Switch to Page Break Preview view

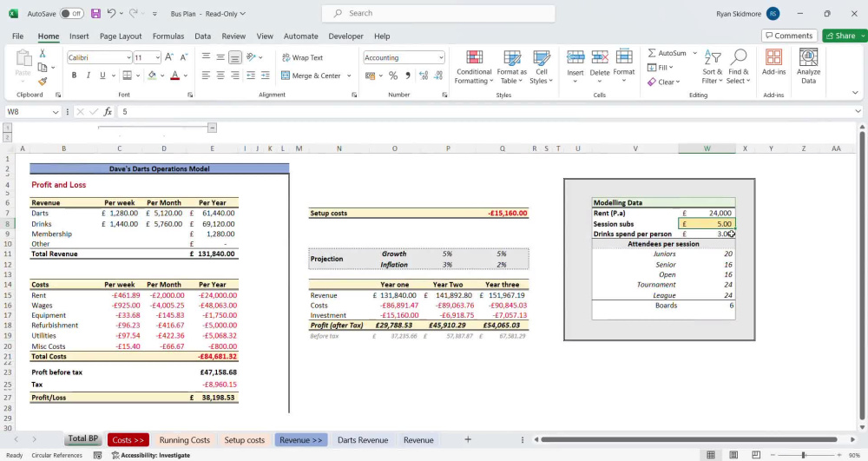click(756, 455)
